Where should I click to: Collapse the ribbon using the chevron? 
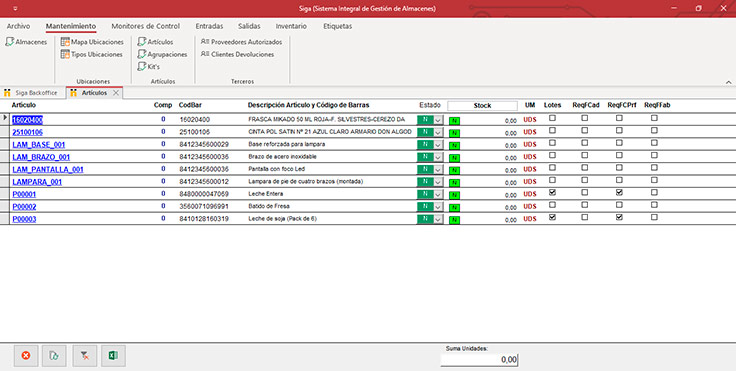[728, 82]
